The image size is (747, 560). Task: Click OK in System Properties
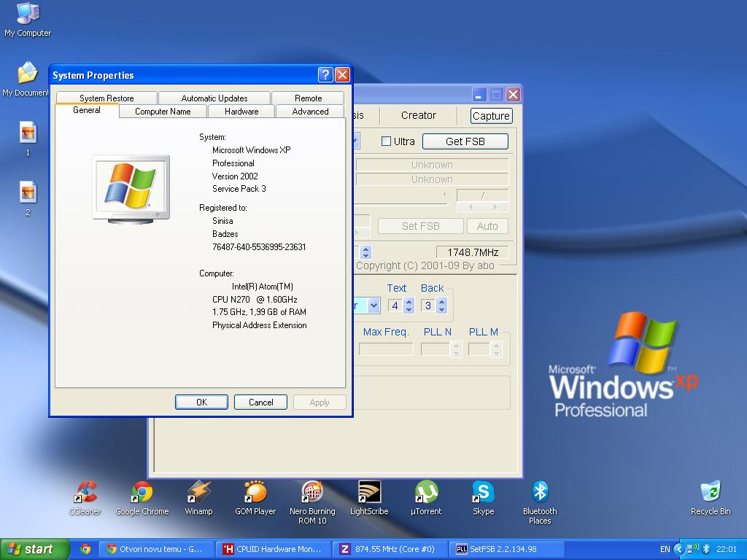pyautogui.click(x=201, y=402)
